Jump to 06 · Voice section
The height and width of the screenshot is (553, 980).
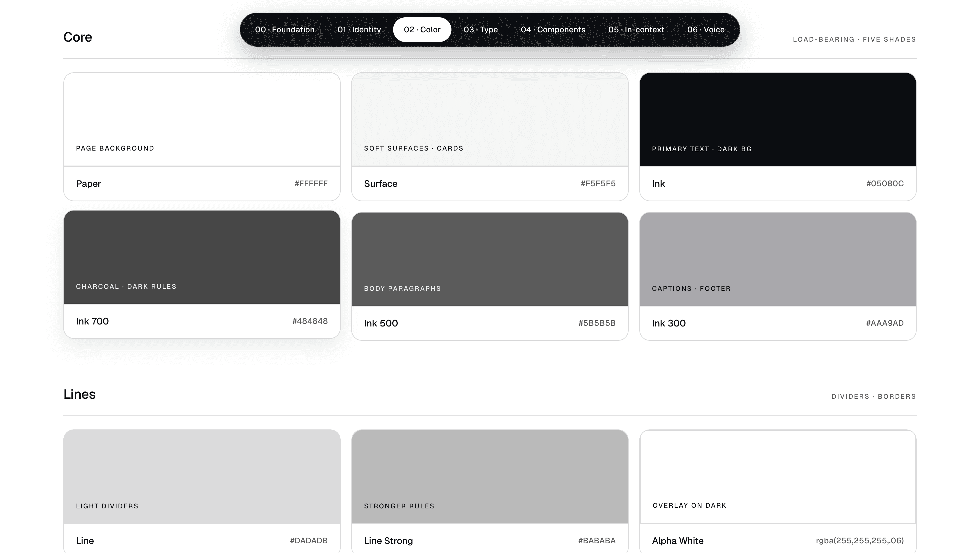(x=705, y=30)
